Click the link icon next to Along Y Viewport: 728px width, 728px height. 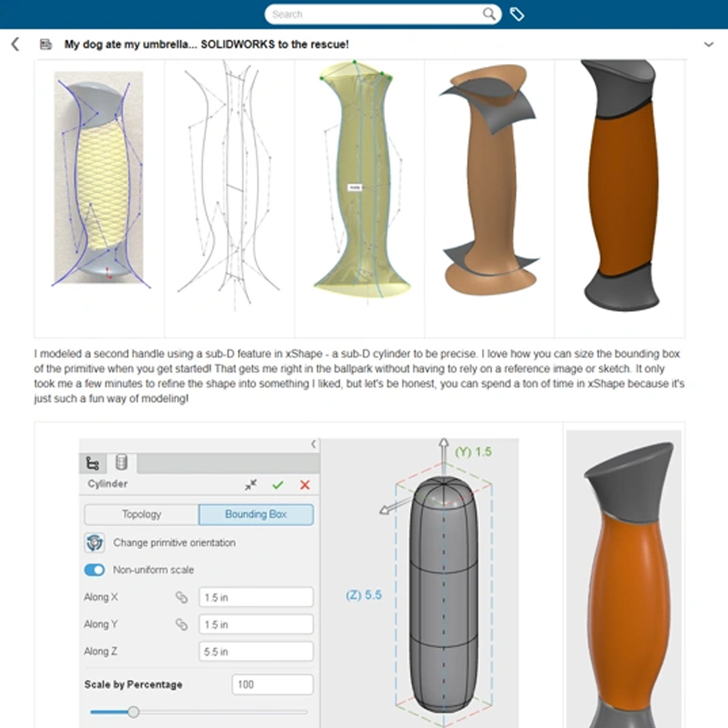point(181,624)
